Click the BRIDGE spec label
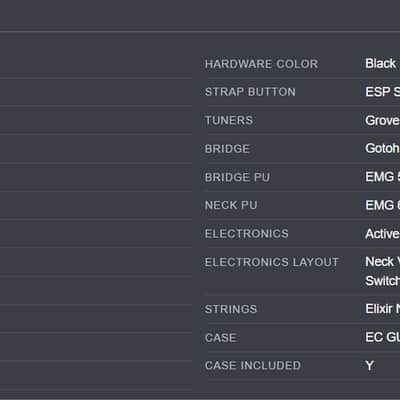400x400 pixels. (227, 149)
